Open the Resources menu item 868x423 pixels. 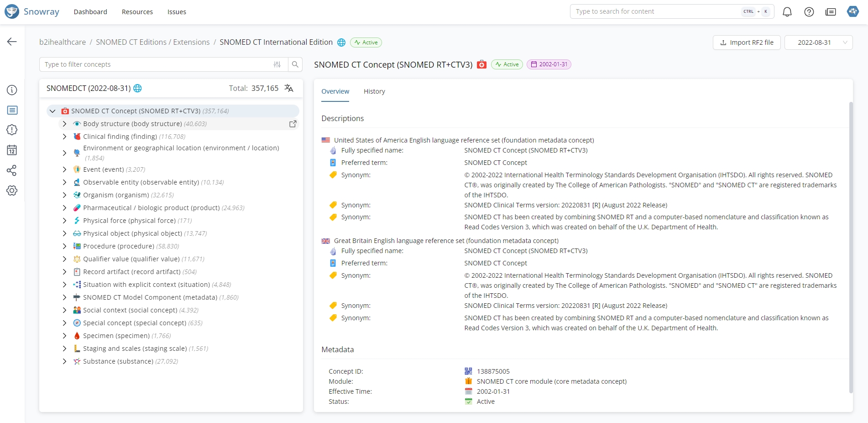pos(137,12)
